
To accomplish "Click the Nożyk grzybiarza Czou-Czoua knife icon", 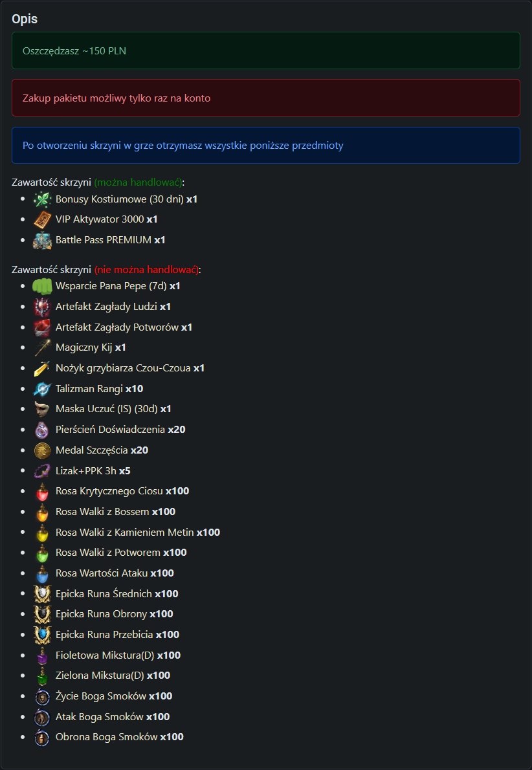I will (42, 368).
